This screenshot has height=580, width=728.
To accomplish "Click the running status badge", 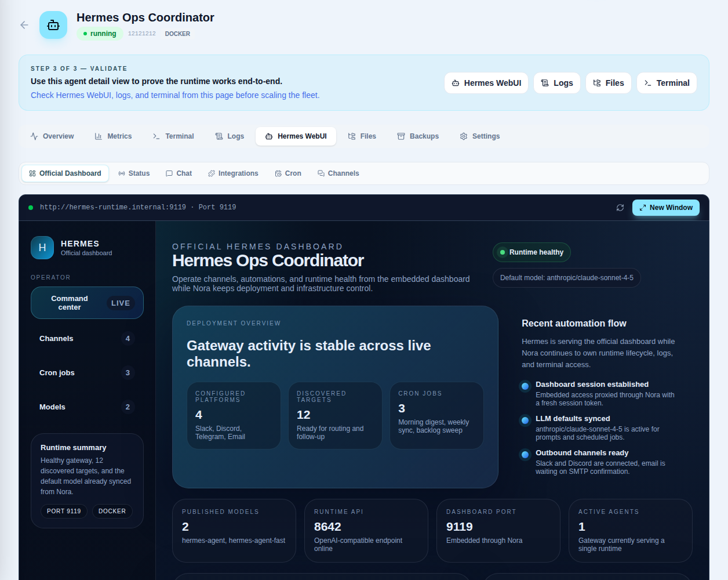I will pos(100,34).
